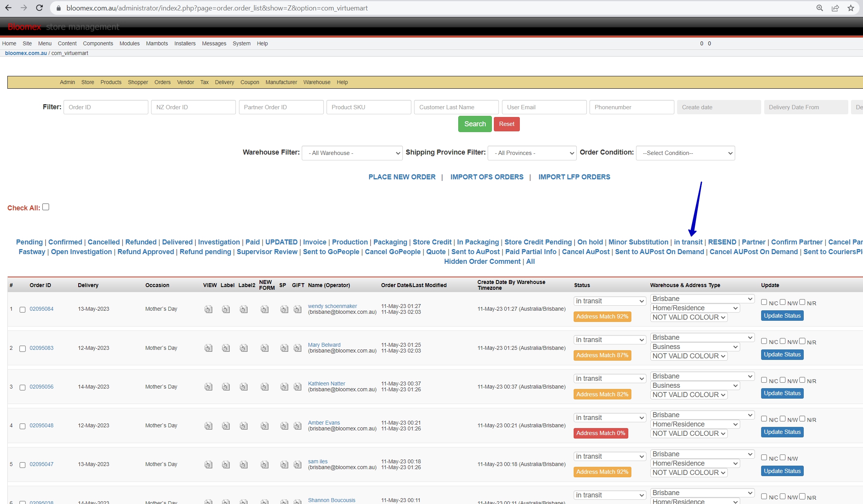Click SP icon for order 02095048
The image size is (863, 504).
[284, 426]
